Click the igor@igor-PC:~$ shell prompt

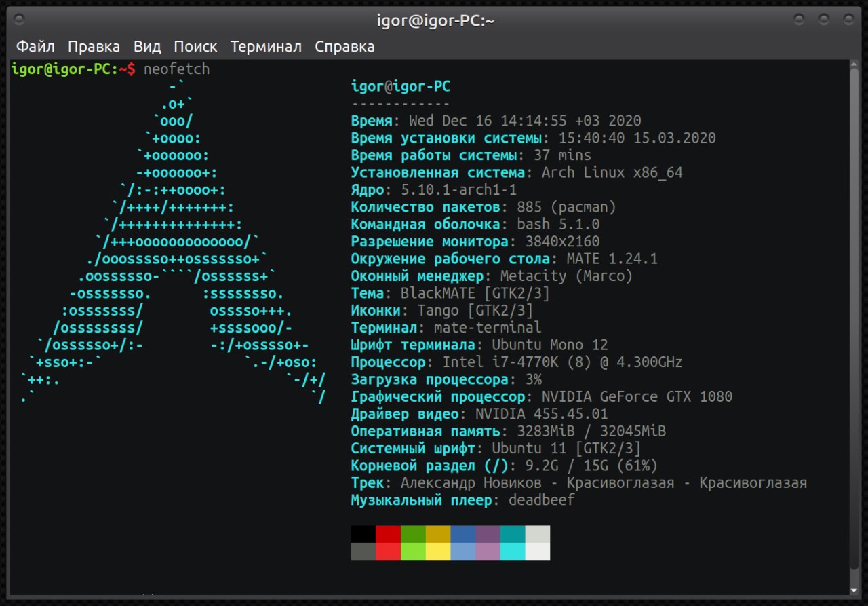click(73, 69)
